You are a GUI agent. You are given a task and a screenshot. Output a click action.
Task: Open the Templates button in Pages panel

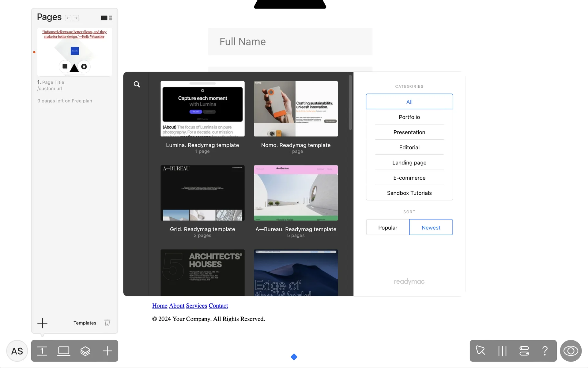85,323
